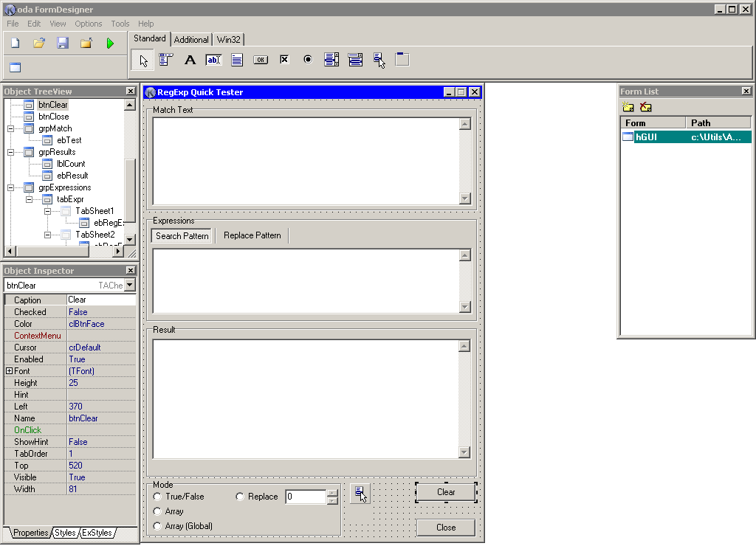Click the Close button on the form

446,528
